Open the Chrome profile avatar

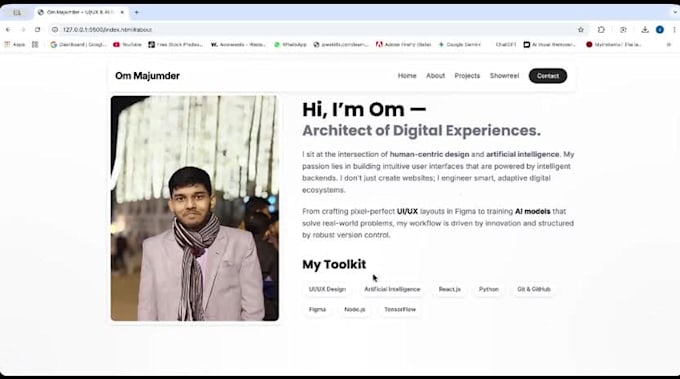point(660,29)
